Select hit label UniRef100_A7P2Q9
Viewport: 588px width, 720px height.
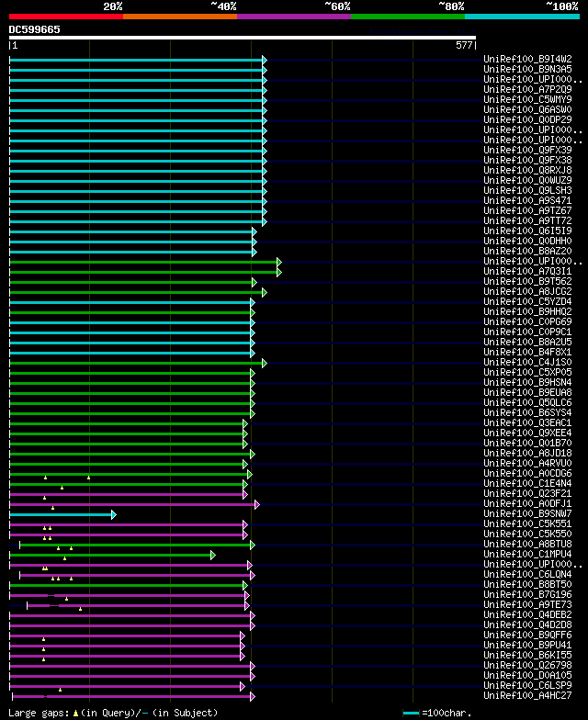coord(527,90)
